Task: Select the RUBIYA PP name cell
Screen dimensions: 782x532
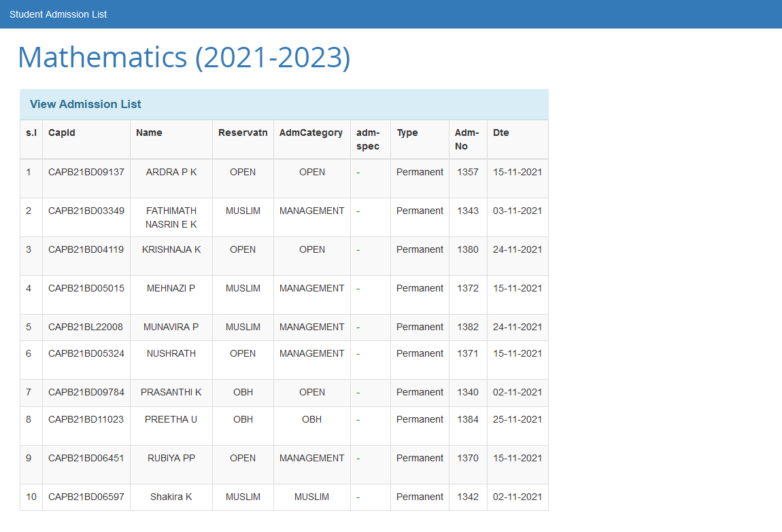Action: [x=171, y=458]
